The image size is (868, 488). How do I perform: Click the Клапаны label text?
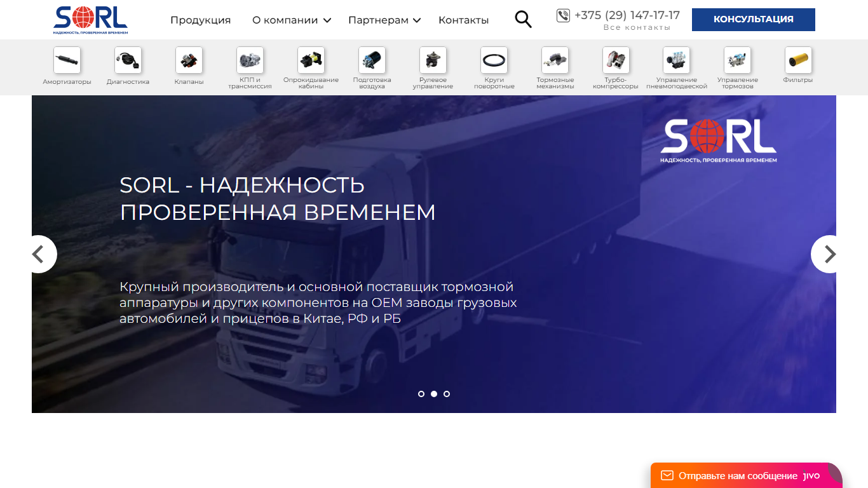coord(189,82)
